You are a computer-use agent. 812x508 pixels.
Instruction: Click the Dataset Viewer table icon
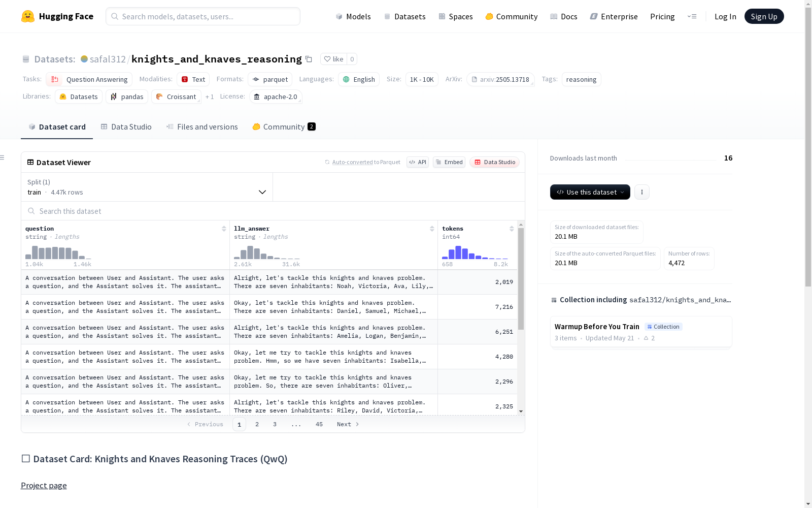30,162
